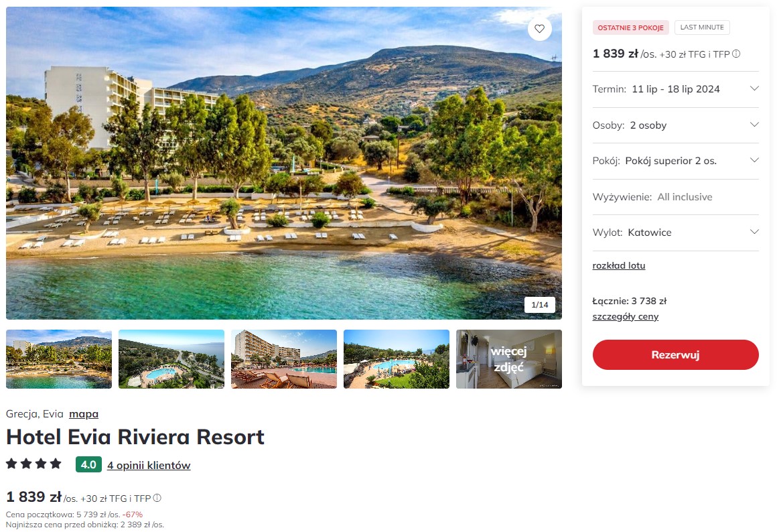Expand the Osoby 2 osoby dropdown
The image size is (777, 532).
pos(675,125)
